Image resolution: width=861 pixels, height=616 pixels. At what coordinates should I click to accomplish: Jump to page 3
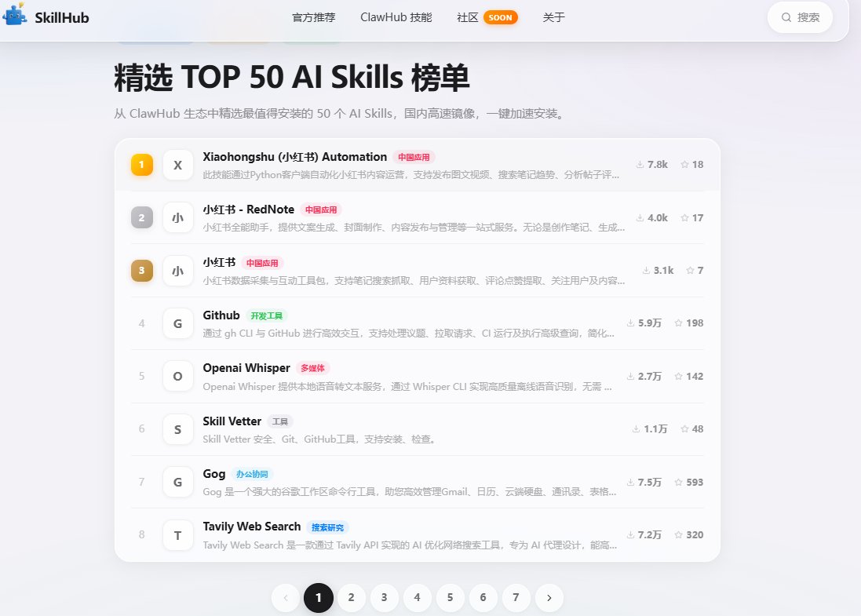(385, 598)
